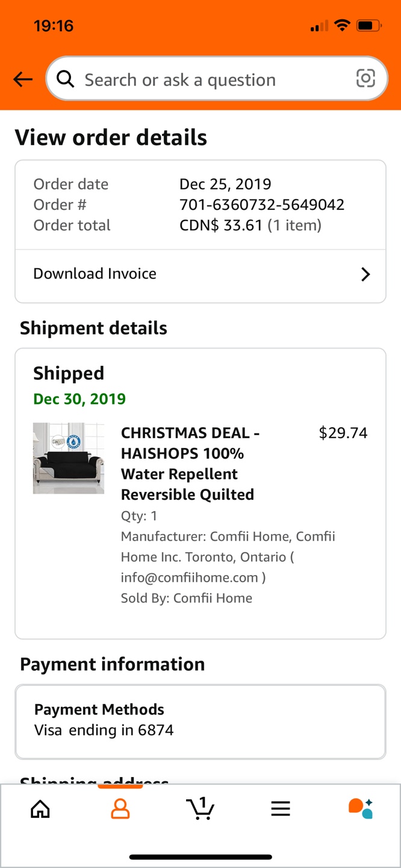Tap the $29.74 item price

[343, 433]
